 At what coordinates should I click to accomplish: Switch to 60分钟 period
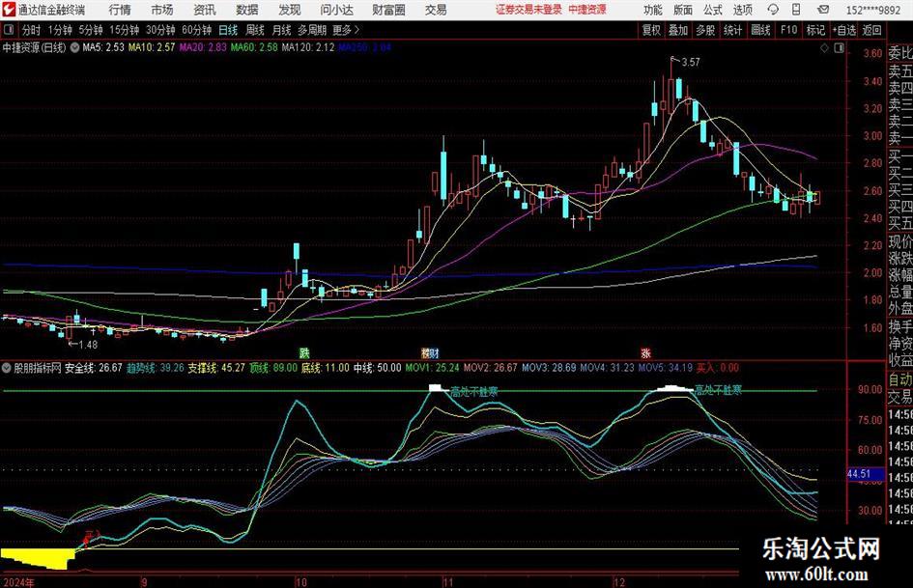tap(196, 30)
